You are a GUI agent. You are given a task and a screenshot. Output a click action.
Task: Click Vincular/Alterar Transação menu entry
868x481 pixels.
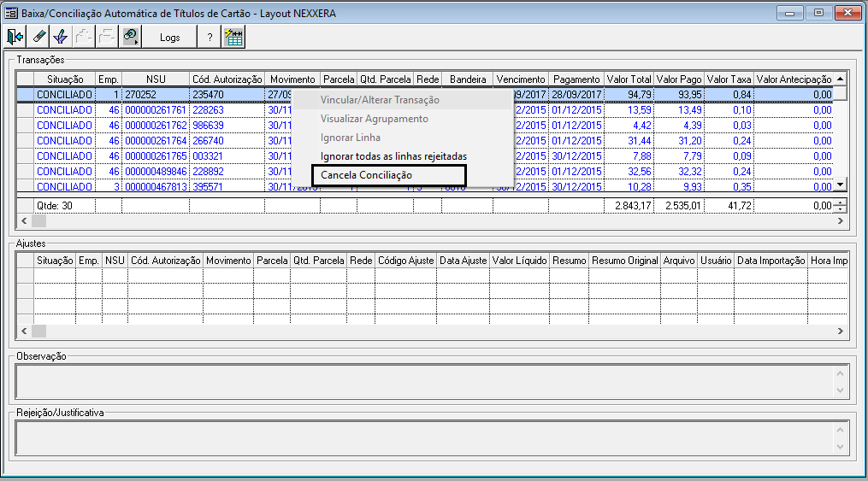click(x=380, y=100)
